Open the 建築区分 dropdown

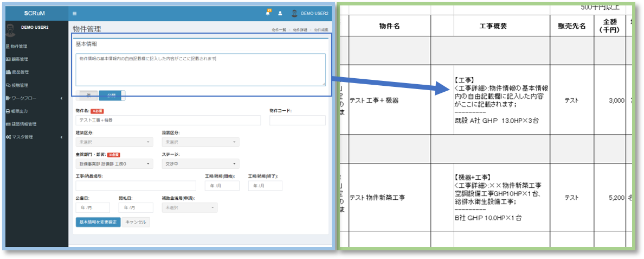pos(114,142)
